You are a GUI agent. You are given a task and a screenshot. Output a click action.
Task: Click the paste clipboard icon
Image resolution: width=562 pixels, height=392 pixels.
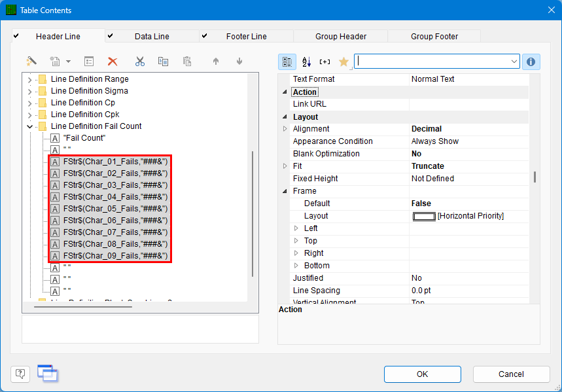[186, 62]
